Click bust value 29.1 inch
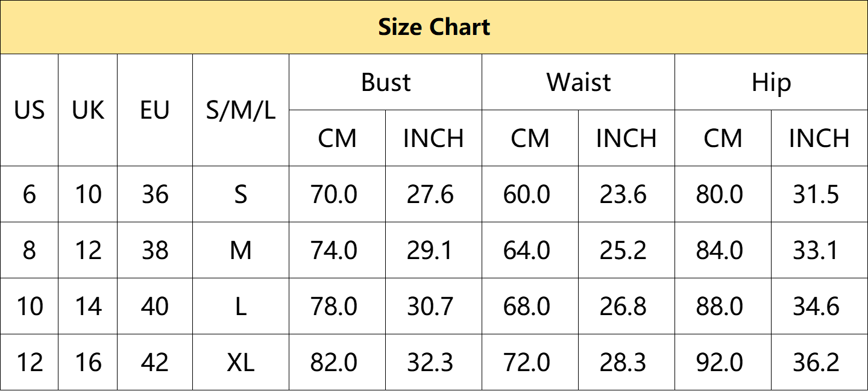Viewport: 868px width, 391px height. coord(430,250)
